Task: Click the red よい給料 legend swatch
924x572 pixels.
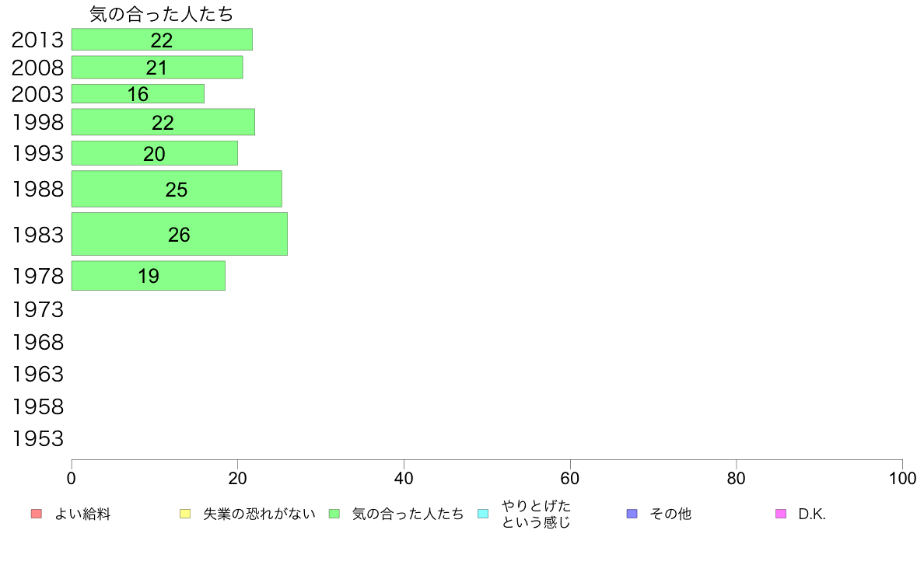Action: coord(37,514)
